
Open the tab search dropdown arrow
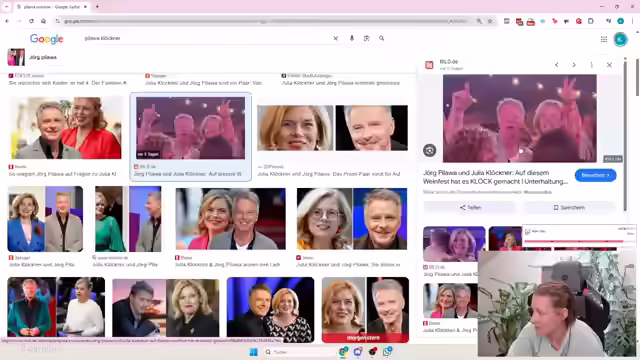click(x=7, y=7)
